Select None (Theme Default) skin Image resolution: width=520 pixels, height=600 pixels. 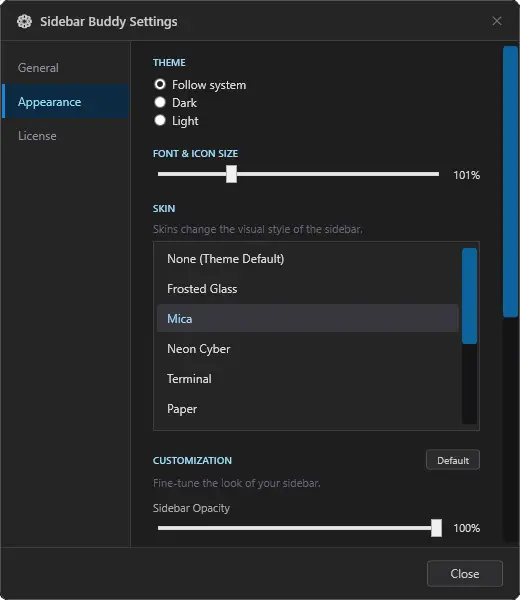308,259
